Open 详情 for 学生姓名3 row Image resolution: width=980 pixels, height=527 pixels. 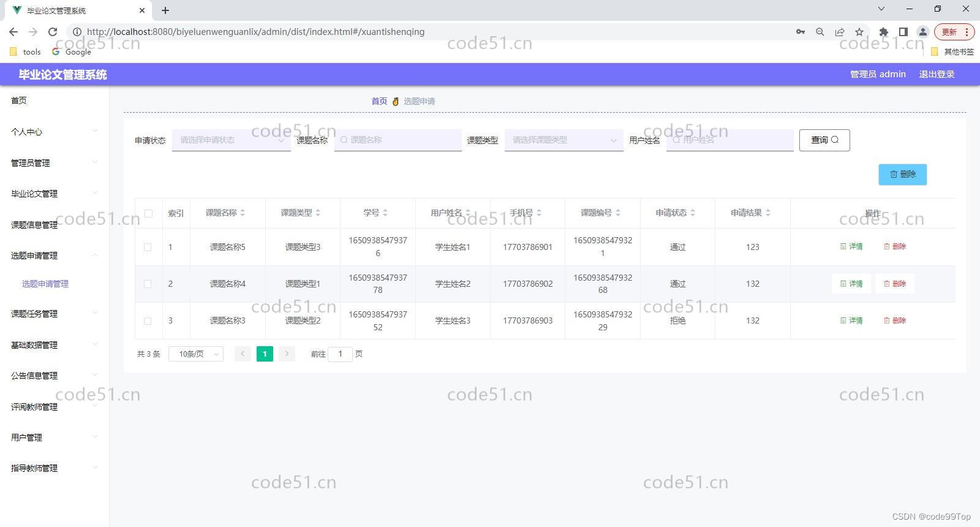click(x=851, y=320)
